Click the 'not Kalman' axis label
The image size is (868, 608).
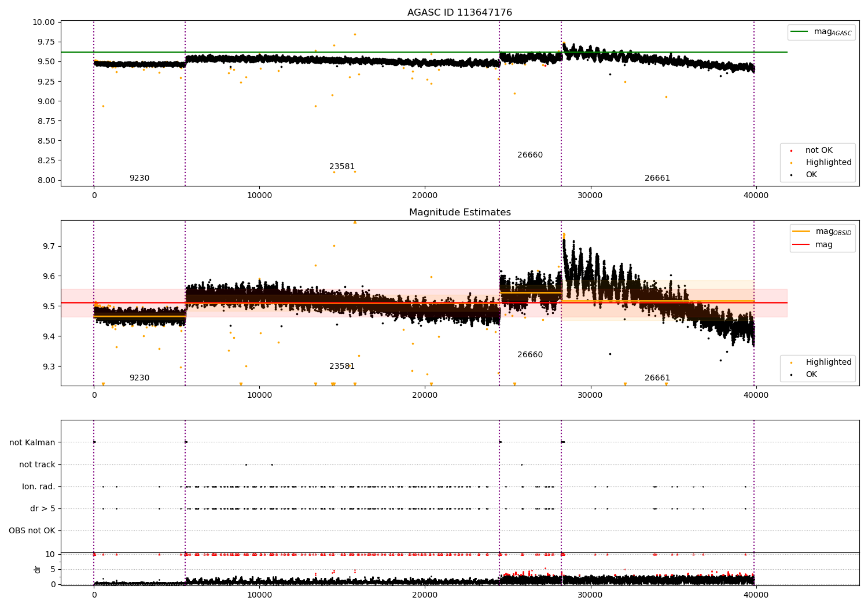click(x=32, y=442)
